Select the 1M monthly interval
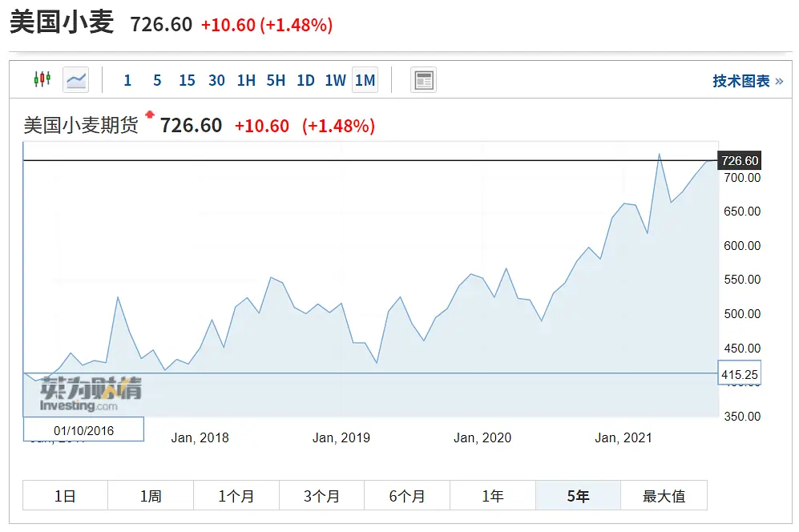 point(365,80)
